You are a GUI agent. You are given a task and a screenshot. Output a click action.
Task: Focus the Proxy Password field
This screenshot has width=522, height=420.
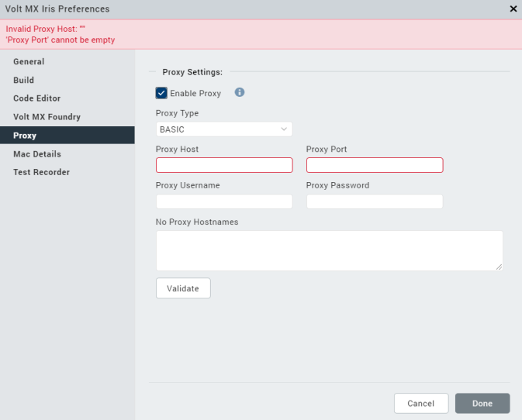point(375,201)
